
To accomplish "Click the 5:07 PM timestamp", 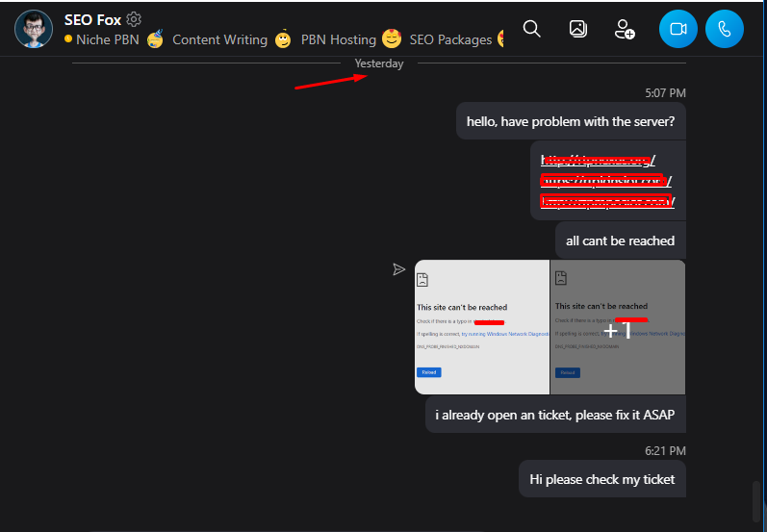I will click(665, 93).
